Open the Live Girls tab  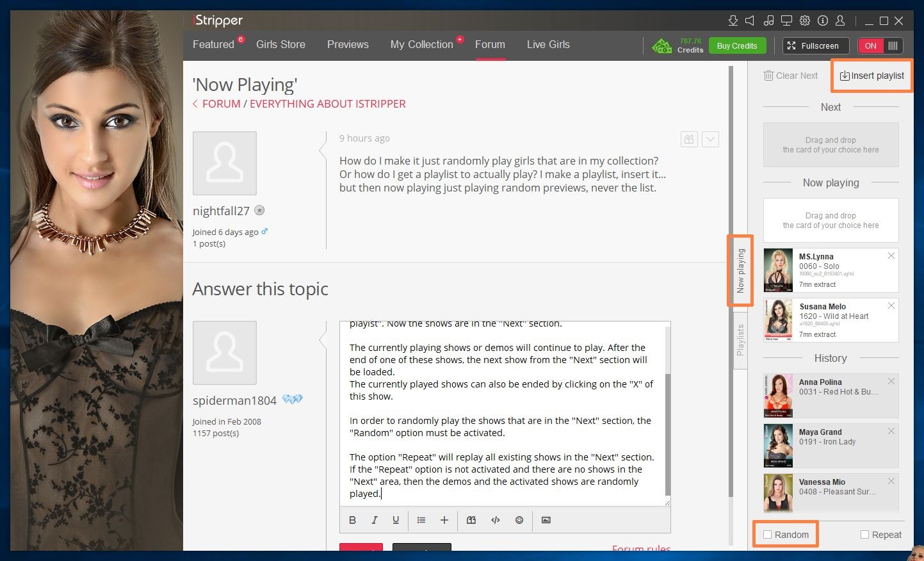coord(548,44)
